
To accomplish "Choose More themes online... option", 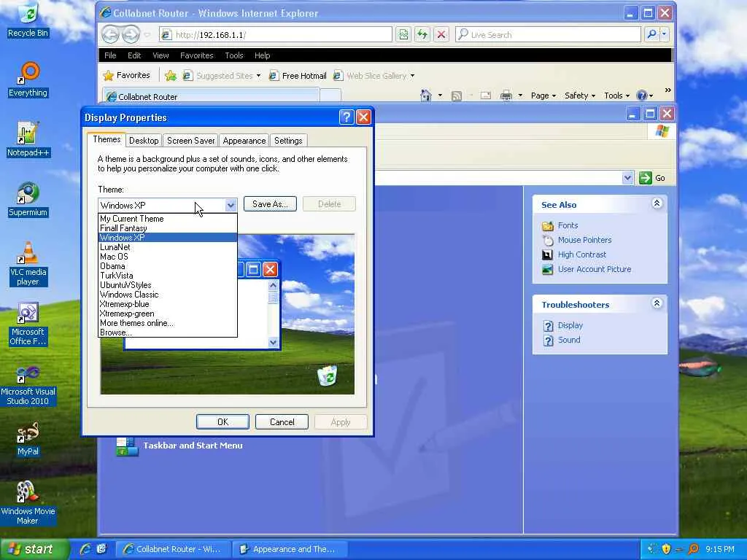I will click(x=168, y=323).
